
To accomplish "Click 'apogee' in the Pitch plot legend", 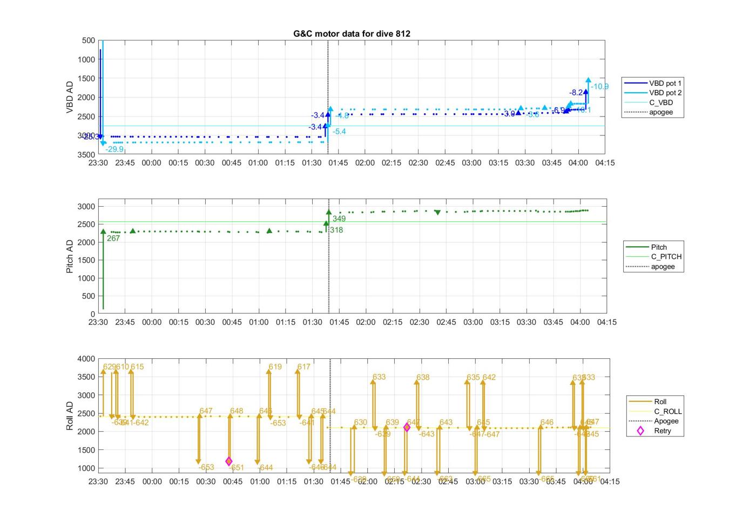I will click(x=663, y=267).
